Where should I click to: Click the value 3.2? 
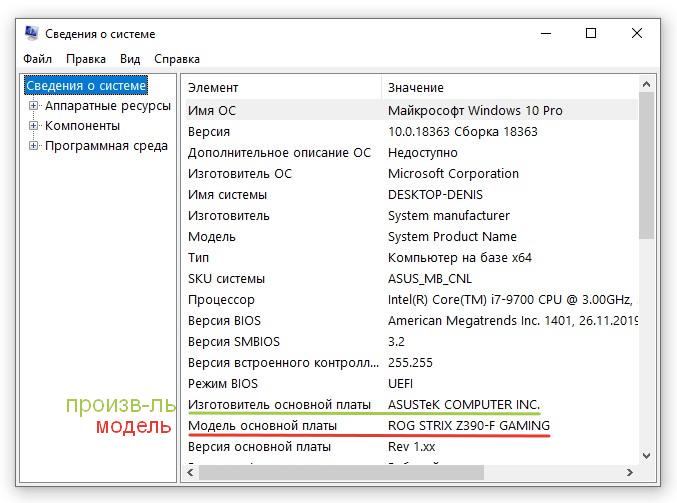[x=396, y=342]
